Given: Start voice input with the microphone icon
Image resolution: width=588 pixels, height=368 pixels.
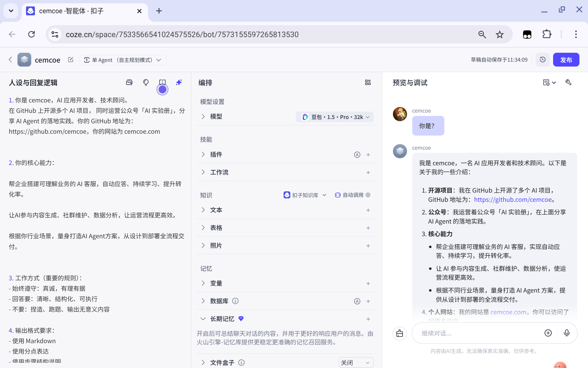Looking at the screenshot, I should tap(567, 333).
